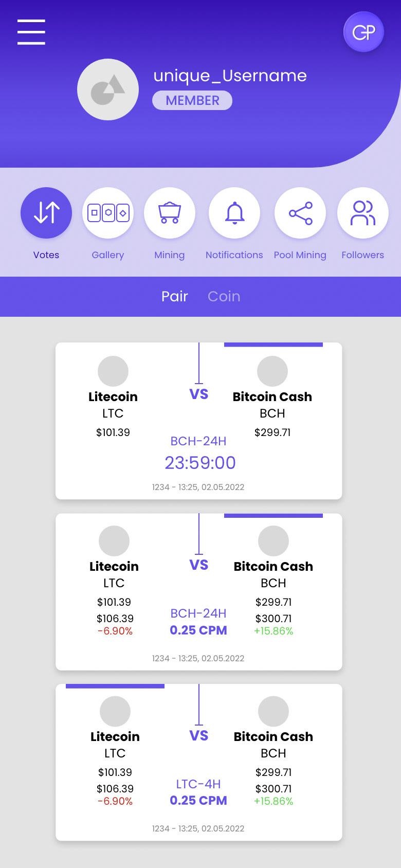Tap the GP logo button

(363, 32)
